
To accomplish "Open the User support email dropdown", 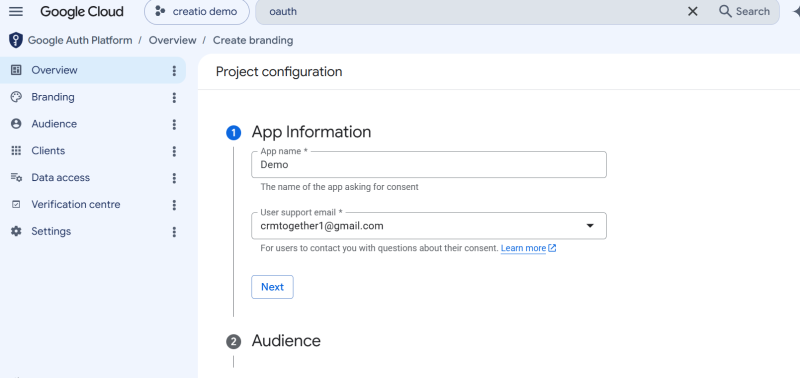I will (429, 225).
